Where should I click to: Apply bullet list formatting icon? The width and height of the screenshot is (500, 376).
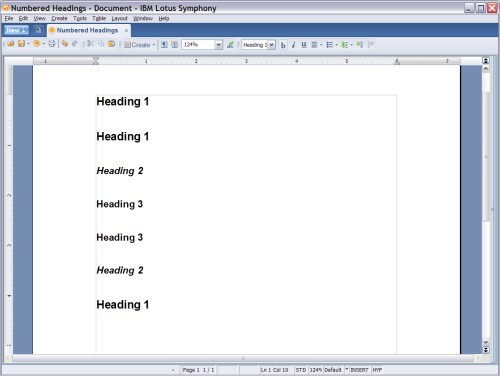tap(329, 45)
